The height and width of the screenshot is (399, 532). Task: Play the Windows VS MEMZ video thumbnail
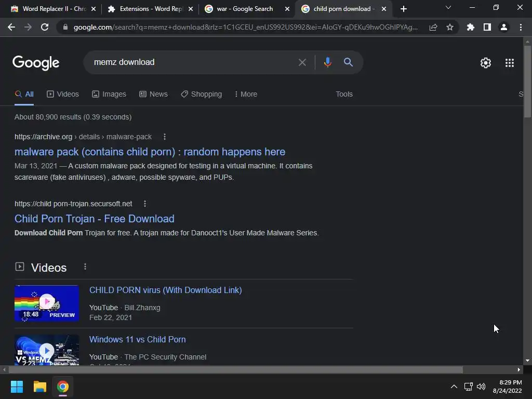47,350
